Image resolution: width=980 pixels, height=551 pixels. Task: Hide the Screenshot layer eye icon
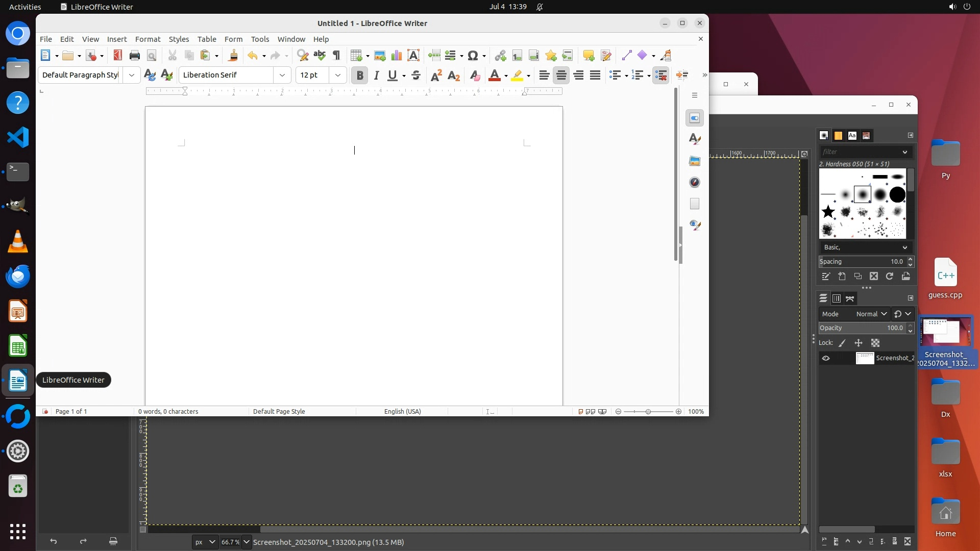(x=825, y=358)
